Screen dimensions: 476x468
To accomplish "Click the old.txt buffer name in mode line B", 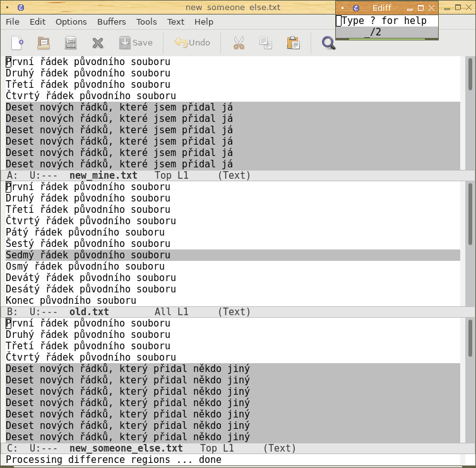I will coord(89,312).
